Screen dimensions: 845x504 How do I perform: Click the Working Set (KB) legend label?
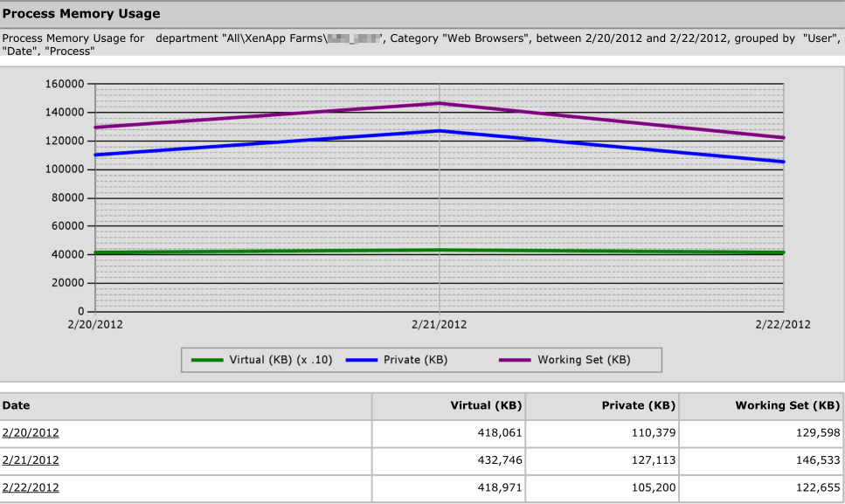click(x=585, y=360)
